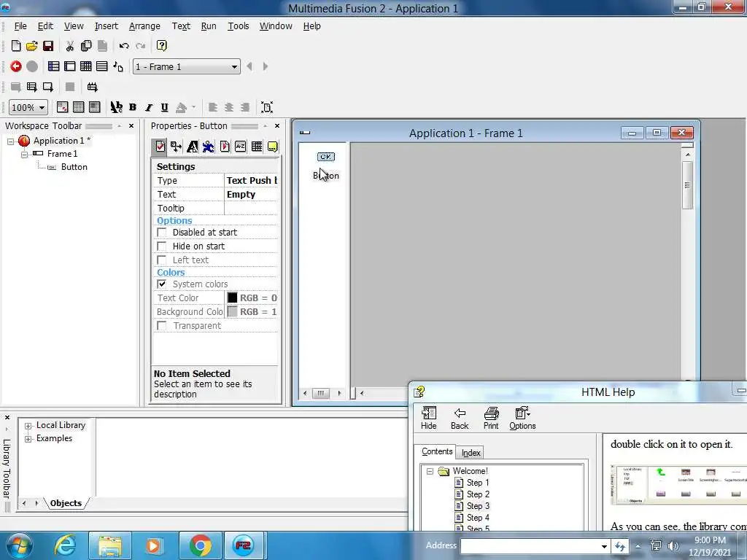Open the About properties tab

point(273,147)
